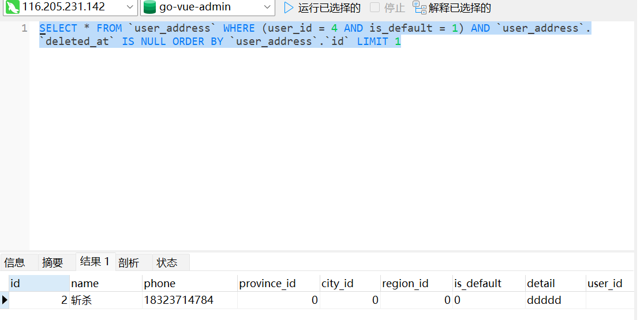Screen dimensions: 644x320
Task: Click the 停止 stop button
Action: click(x=387, y=7)
